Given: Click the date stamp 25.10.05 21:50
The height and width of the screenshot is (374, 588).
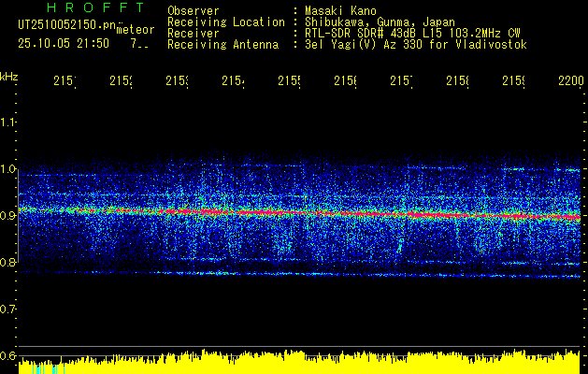Looking at the screenshot, I should point(64,43).
